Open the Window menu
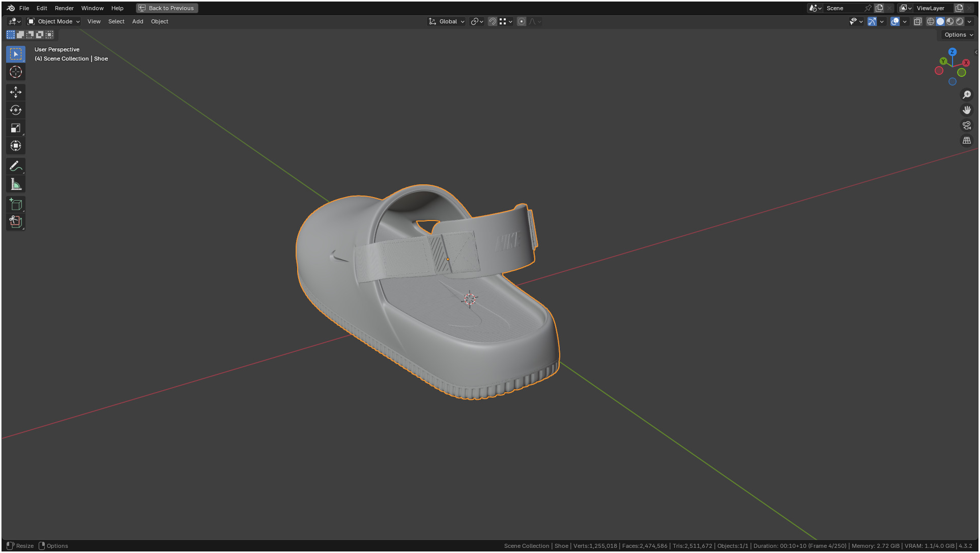This screenshot has height=553, width=980. (92, 8)
